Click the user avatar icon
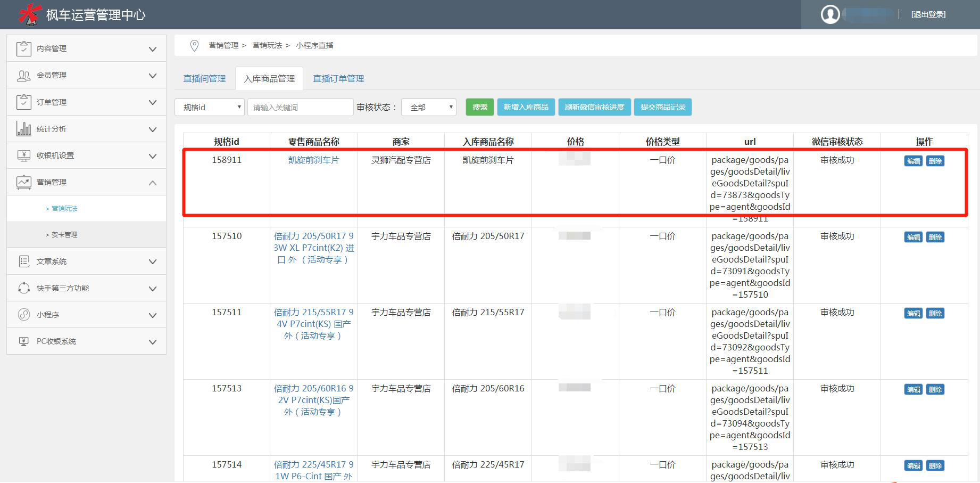This screenshot has height=483, width=980. tap(830, 14)
